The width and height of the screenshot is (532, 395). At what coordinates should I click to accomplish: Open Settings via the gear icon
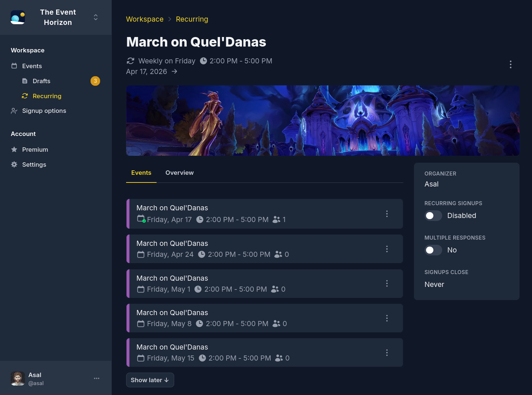14,164
